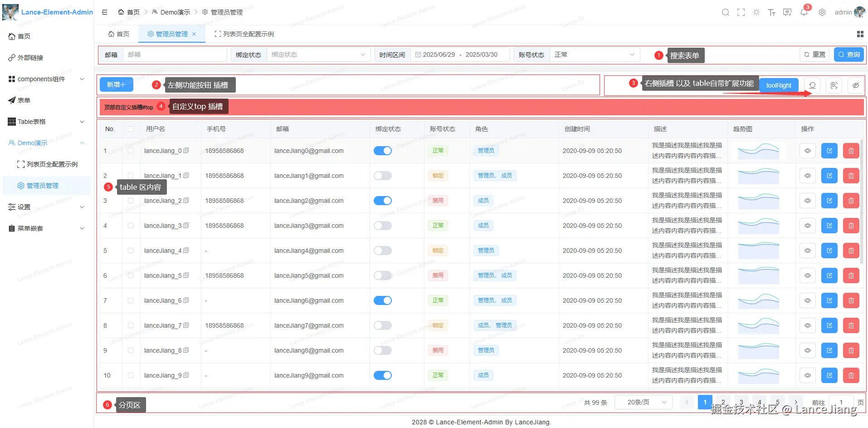Click the 新增 add button
868x428 pixels.
coord(117,84)
